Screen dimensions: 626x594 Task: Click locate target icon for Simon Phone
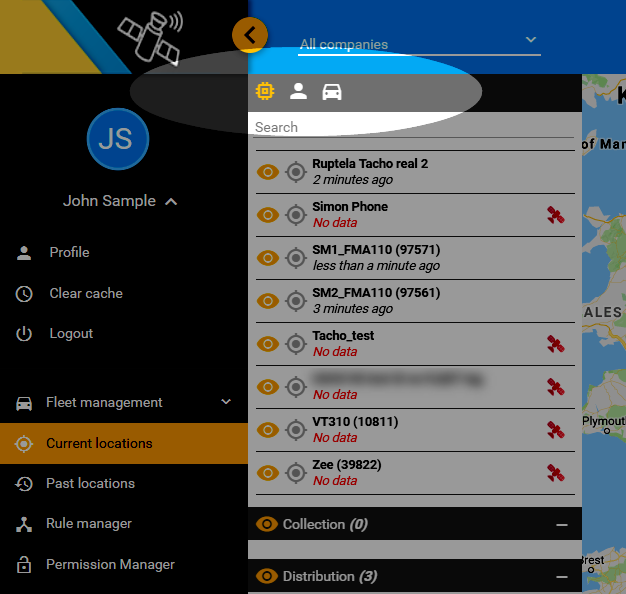tap(295, 215)
